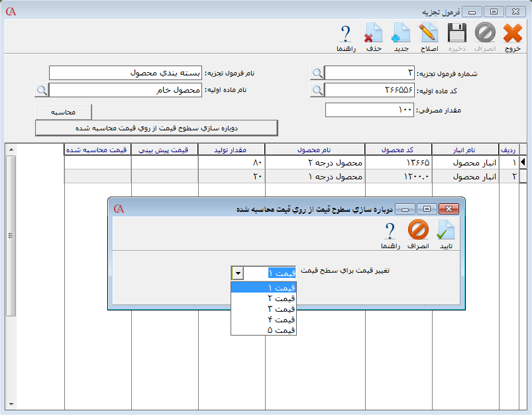Click the اصلاح (Edit) pencil icon
The width and height of the screenshot is (532, 415).
[429, 34]
